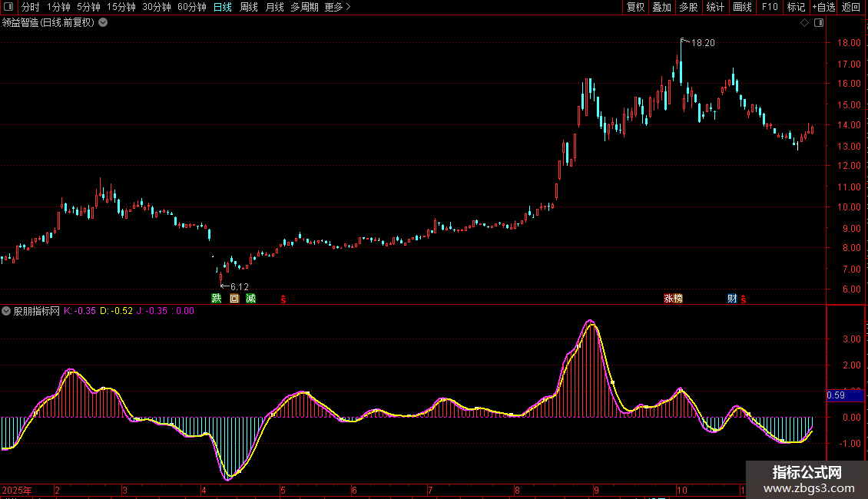Click the 减 event marker icon
This screenshot has height=499, width=868.
tap(251, 298)
